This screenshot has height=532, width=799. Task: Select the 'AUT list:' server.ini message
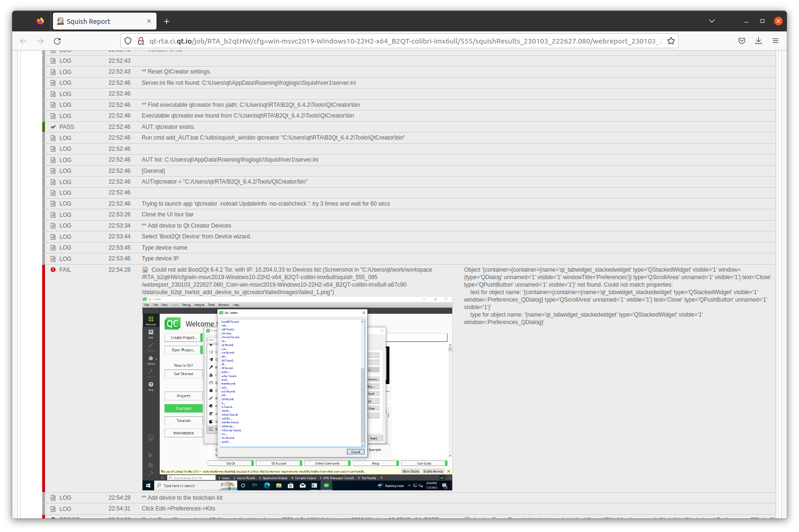click(x=230, y=160)
